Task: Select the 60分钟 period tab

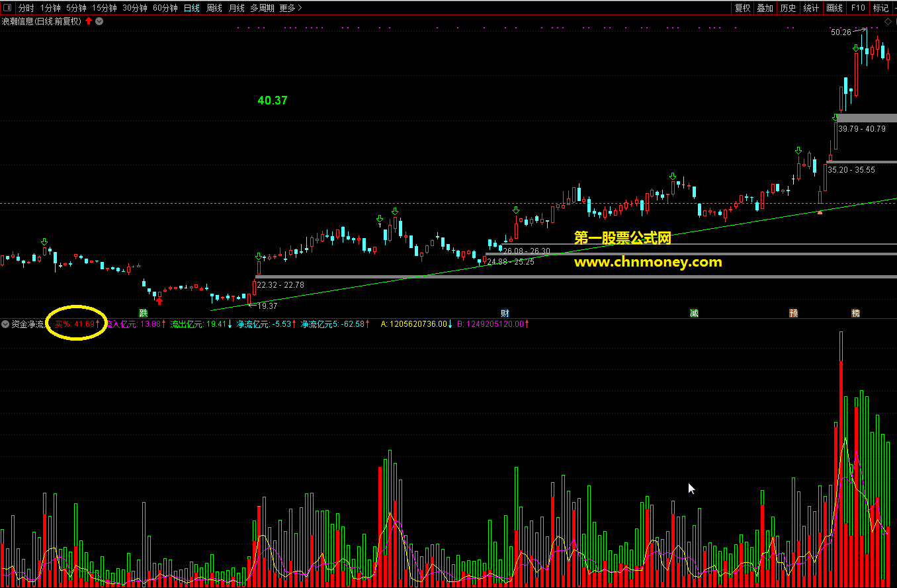Action: click(165, 8)
